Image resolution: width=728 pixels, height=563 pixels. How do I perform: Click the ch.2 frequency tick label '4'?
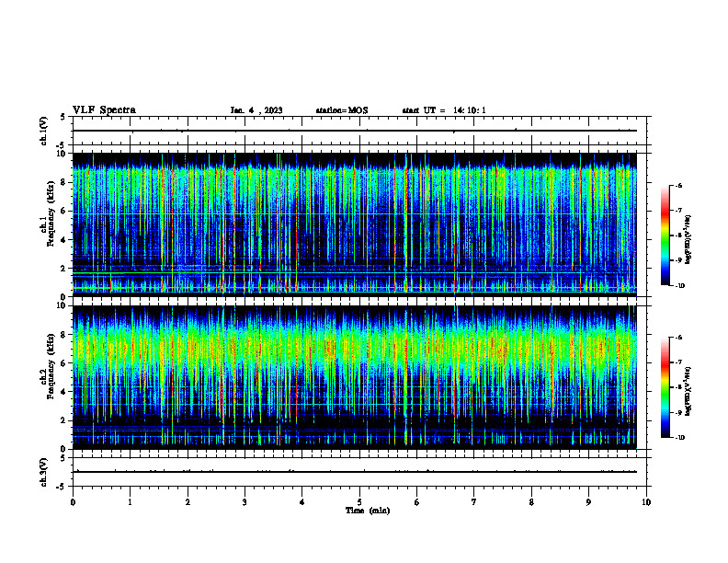(x=63, y=392)
